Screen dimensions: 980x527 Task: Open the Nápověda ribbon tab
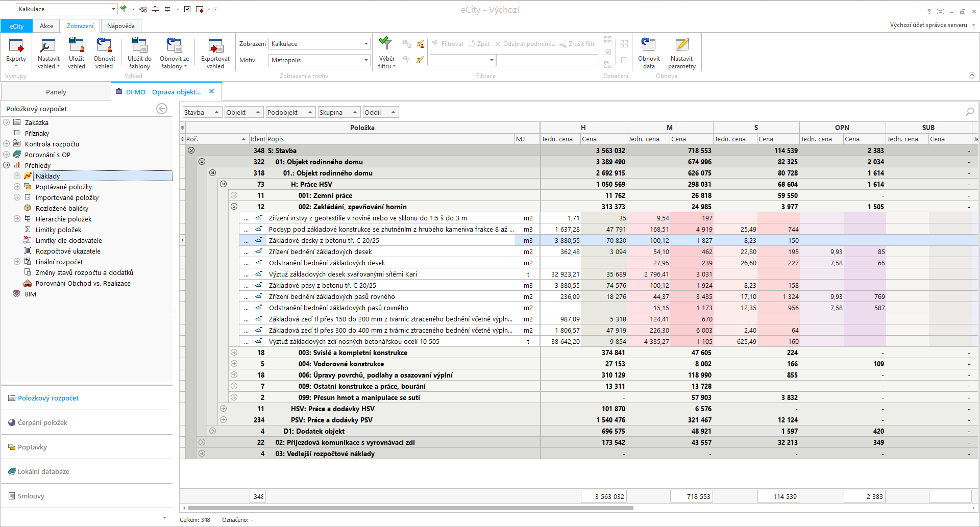click(x=121, y=26)
